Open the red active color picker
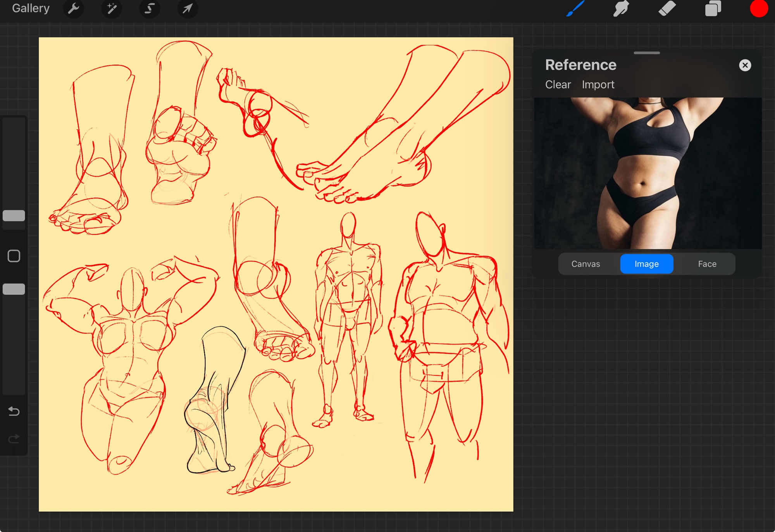775x532 pixels. [759, 9]
